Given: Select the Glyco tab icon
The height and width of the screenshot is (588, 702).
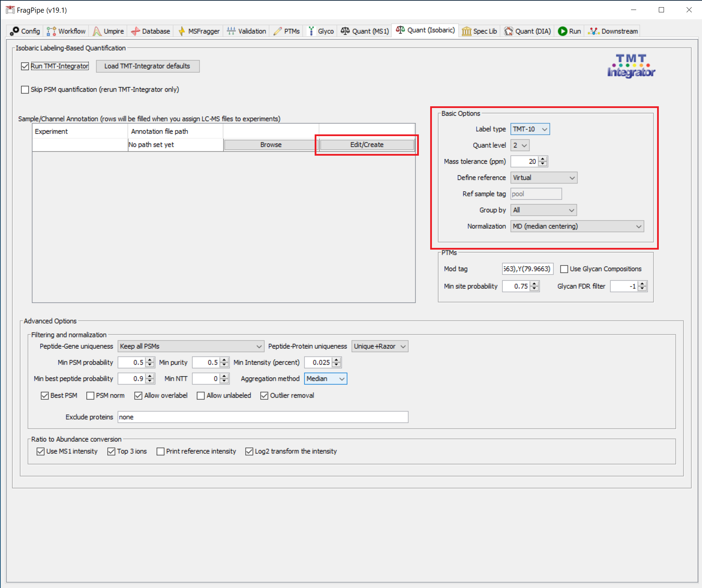Looking at the screenshot, I should 311,31.
